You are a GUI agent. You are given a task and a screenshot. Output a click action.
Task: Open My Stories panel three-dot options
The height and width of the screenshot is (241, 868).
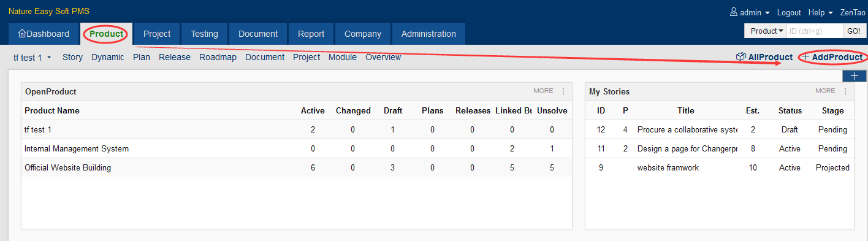click(x=845, y=91)
